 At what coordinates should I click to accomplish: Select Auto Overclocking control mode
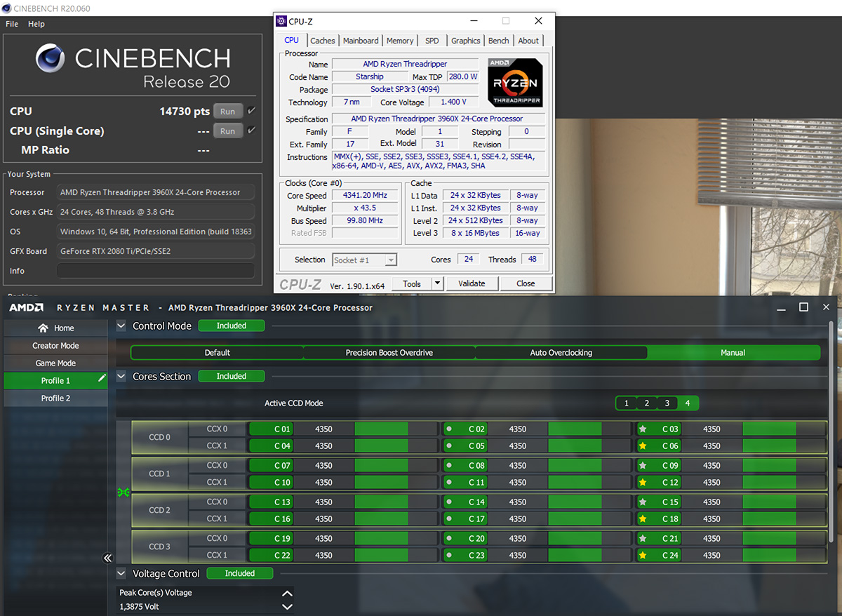(x=561, y=352)
